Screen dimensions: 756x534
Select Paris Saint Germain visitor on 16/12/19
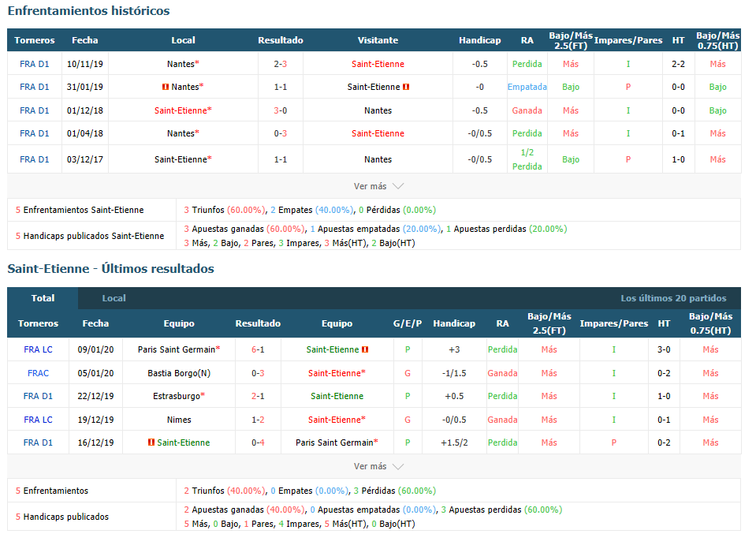(x=337, y=443)
